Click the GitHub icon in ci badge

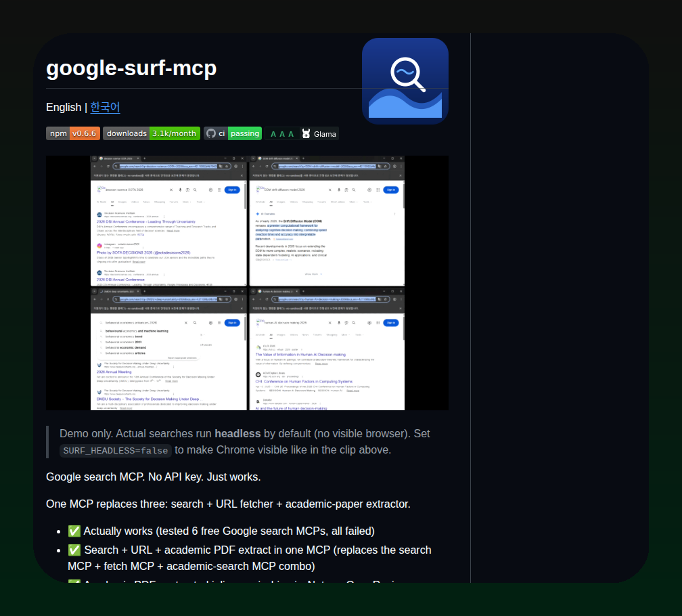pyautogui.click(x=211, y=133)
